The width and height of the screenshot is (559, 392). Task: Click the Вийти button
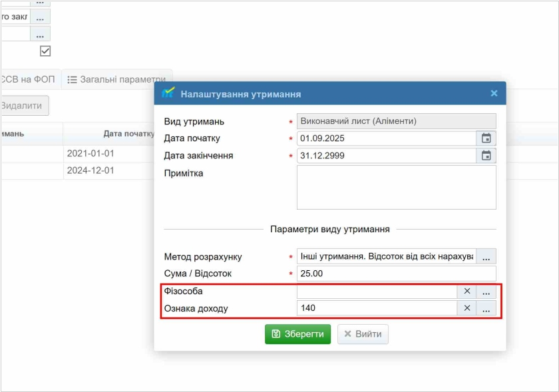pos(363,334)
